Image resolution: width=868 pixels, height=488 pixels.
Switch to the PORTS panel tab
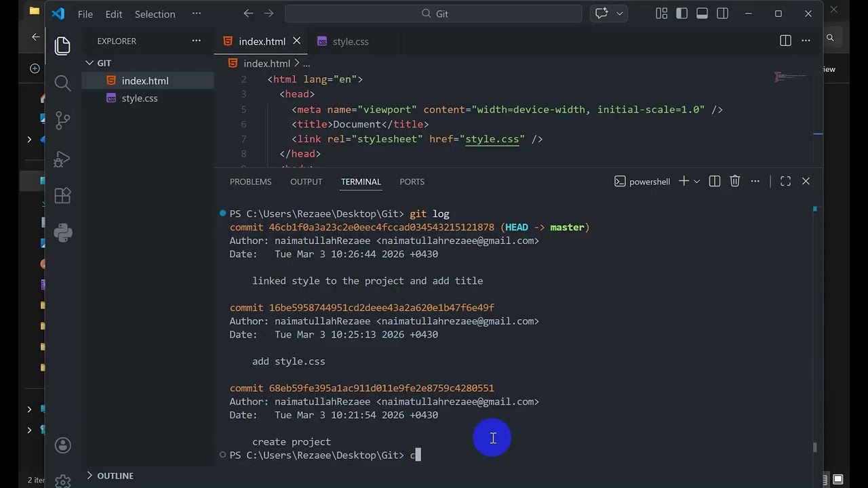click(412, 182)
